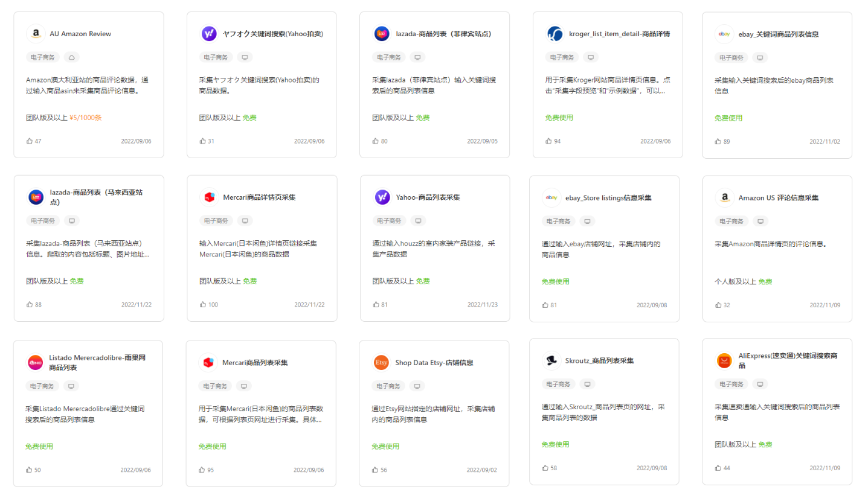Click the Lazada logo on 马来西亚站点 card
Viewport: 868px width, 501px height.
36,197
